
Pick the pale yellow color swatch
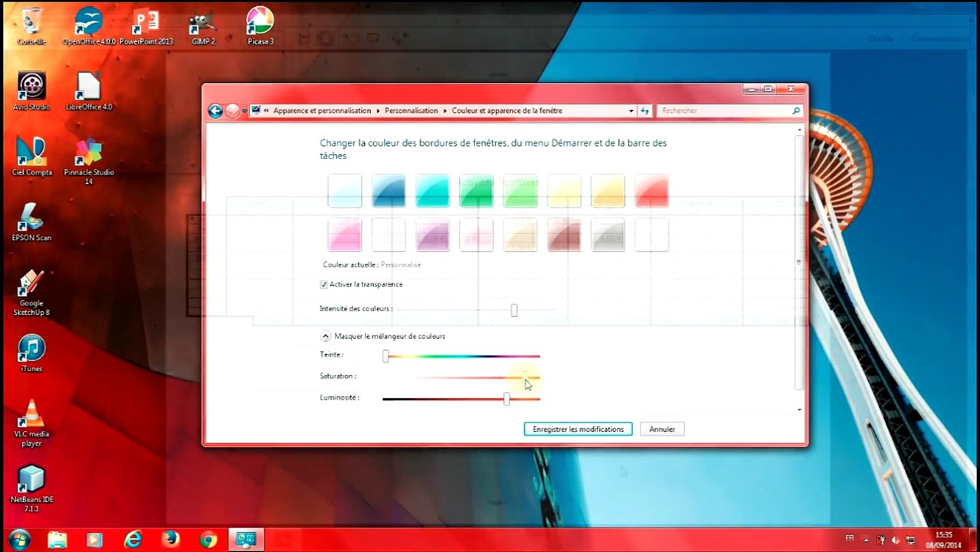pos(564,191)
